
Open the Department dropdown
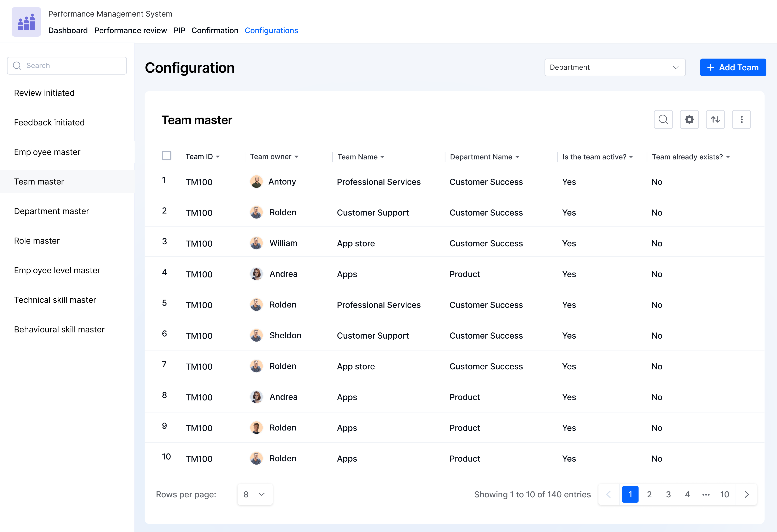[615, 67]
